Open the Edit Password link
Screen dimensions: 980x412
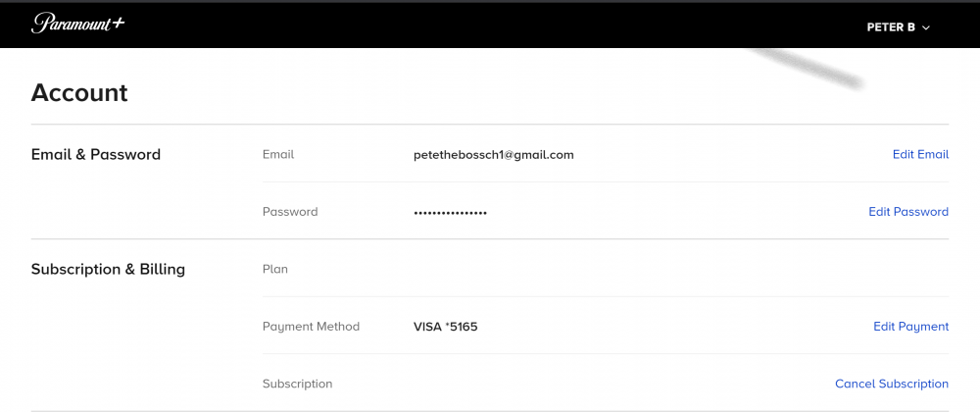[x=908, y=212]
